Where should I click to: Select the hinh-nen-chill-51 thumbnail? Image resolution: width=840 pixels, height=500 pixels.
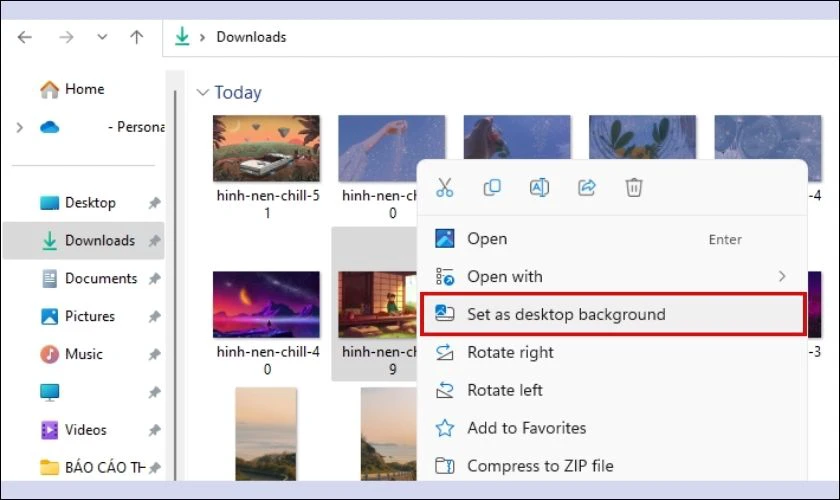tap(266, 148)
